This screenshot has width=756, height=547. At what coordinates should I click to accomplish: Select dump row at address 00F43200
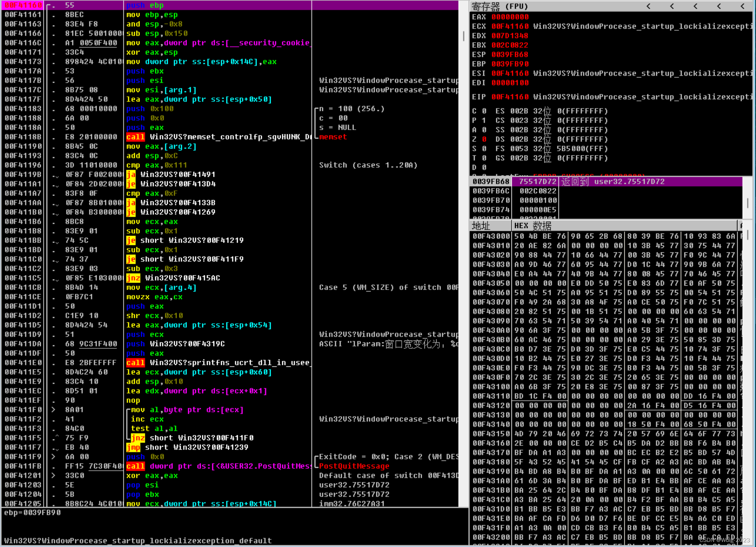point(606,537)
